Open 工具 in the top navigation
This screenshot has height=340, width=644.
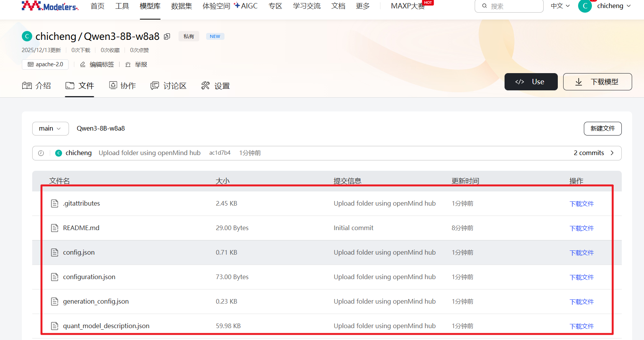coord(122,6)
